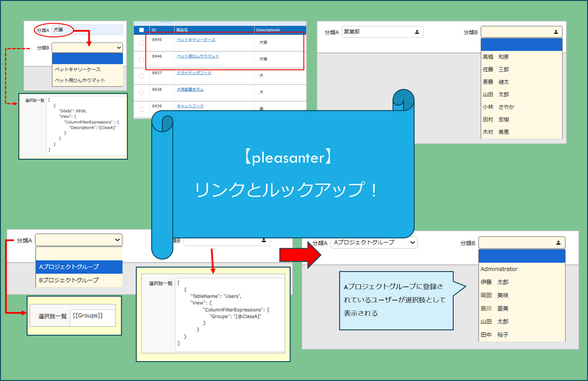Click person icon in 分類B field above Administrator
588x381 pixels.
pos(558,243)
